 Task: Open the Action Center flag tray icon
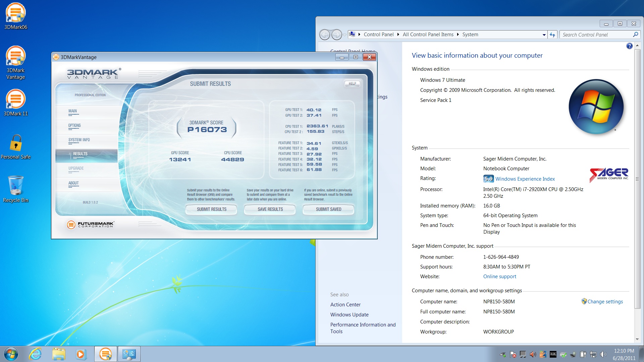pyautogui.click(x=513, y=354)
